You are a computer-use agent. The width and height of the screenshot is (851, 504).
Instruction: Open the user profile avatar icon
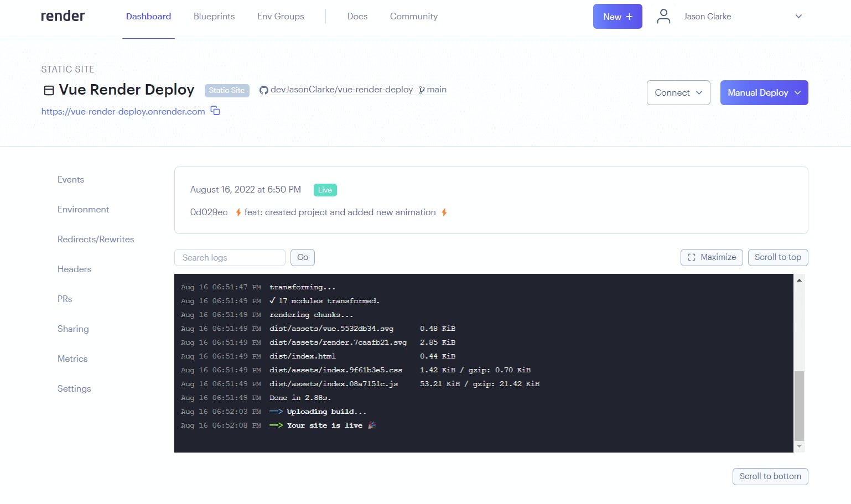tap(663, 17)
